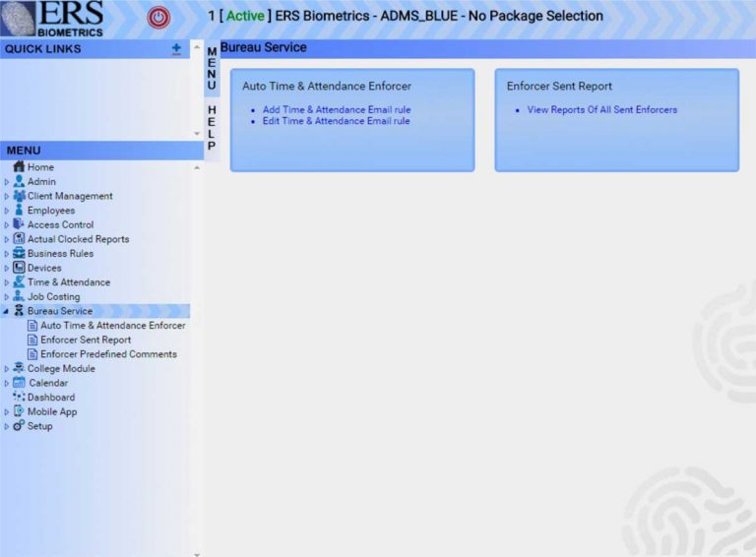Screen dimensions: 756x557
Task: Expand the College Module tree node
Action: coord(6,369)
